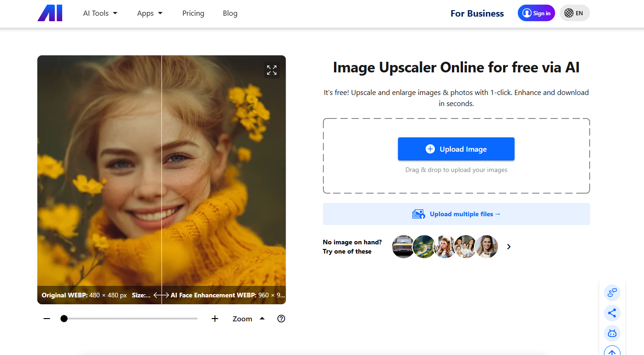Click the globe icon in language button

pyautogui.click(x=569, y=13)
